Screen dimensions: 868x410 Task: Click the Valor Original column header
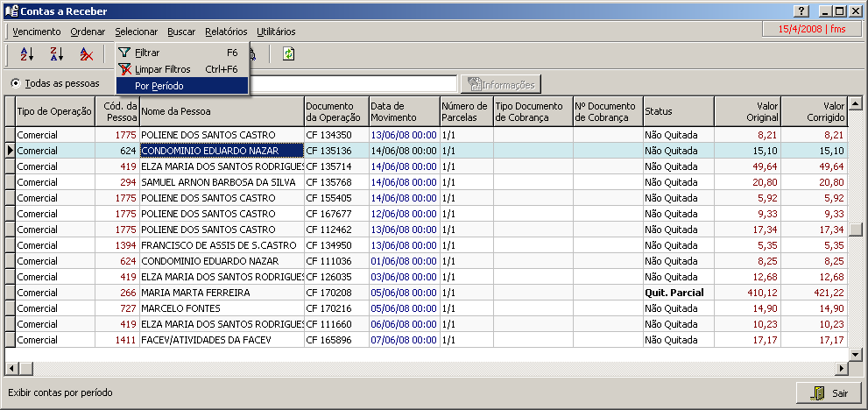click(747, 111)
